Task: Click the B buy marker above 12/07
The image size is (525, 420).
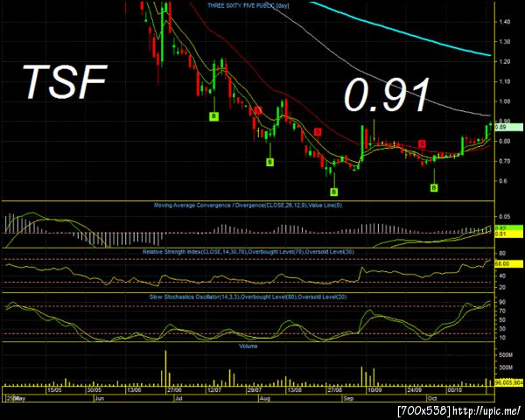Action: (x=214, y=116)
